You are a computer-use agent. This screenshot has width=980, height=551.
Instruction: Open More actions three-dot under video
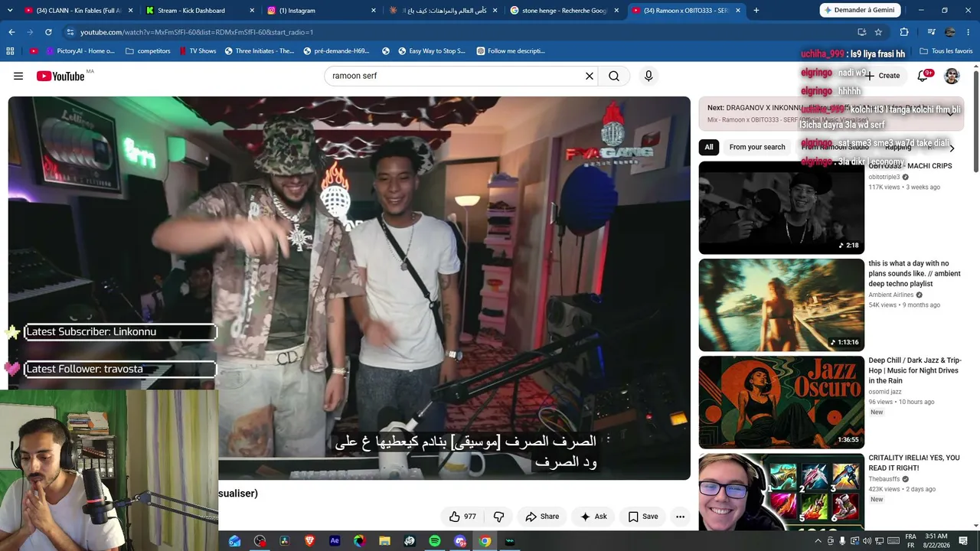pos(680,517)
